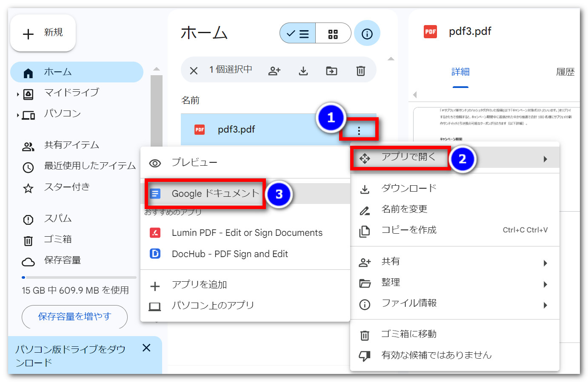Click share (add person) toolbar icon
Image resolution: width=588 pixels, height=382 pixels.
(274, 71)
